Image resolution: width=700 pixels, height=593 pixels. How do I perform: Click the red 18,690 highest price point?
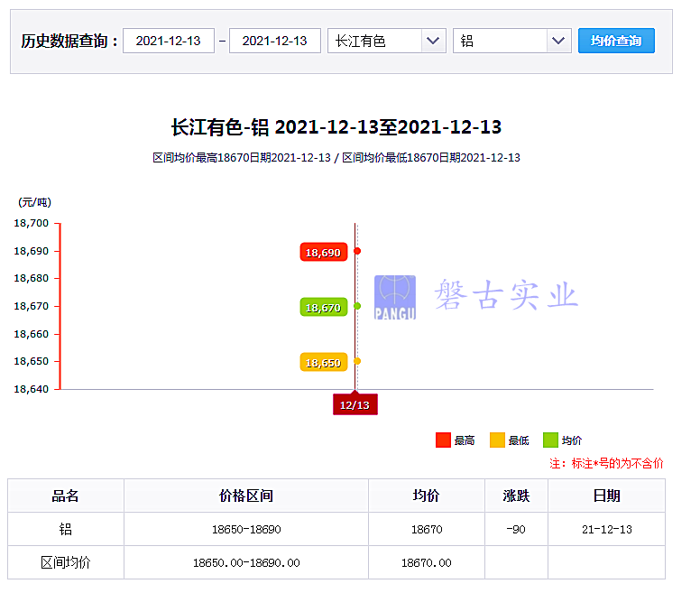pos(357,251)
